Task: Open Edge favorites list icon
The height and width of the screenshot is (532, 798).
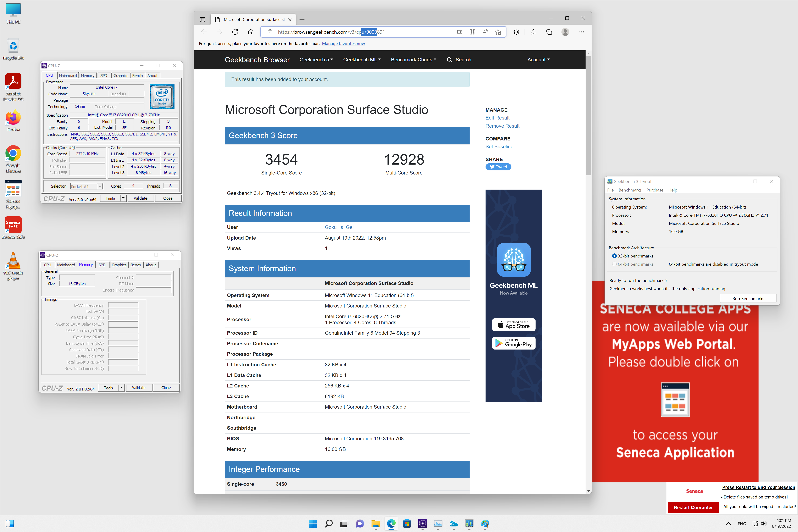Action: coord(533,32)
